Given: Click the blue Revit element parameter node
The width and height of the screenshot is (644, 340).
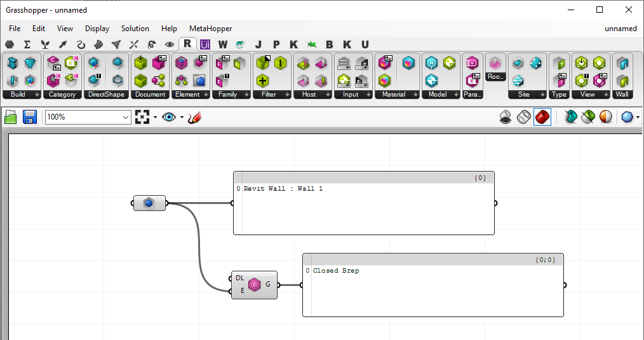Looking at the screenshot, I should click(149, 203).
